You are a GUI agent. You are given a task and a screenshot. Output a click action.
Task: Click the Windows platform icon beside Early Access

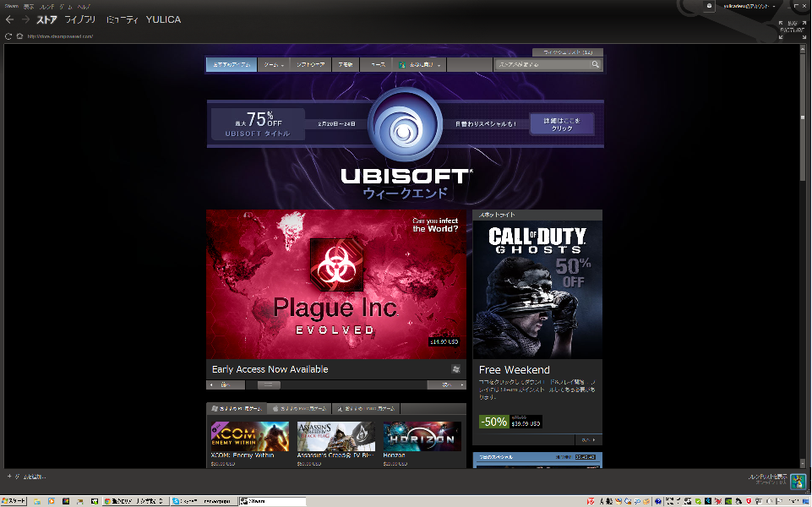[x=455, y=369]
